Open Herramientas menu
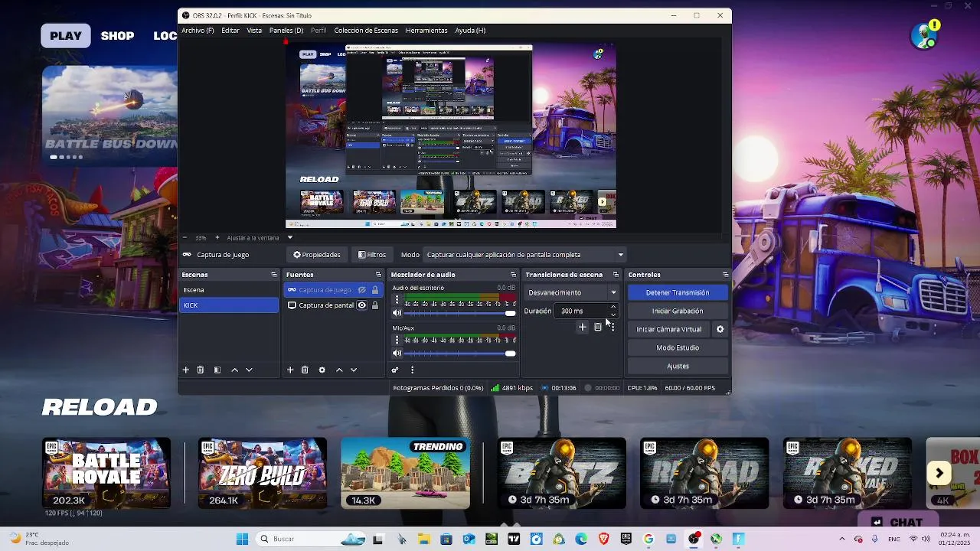Viewport: 980px width, 551px height. coord(426,31)
